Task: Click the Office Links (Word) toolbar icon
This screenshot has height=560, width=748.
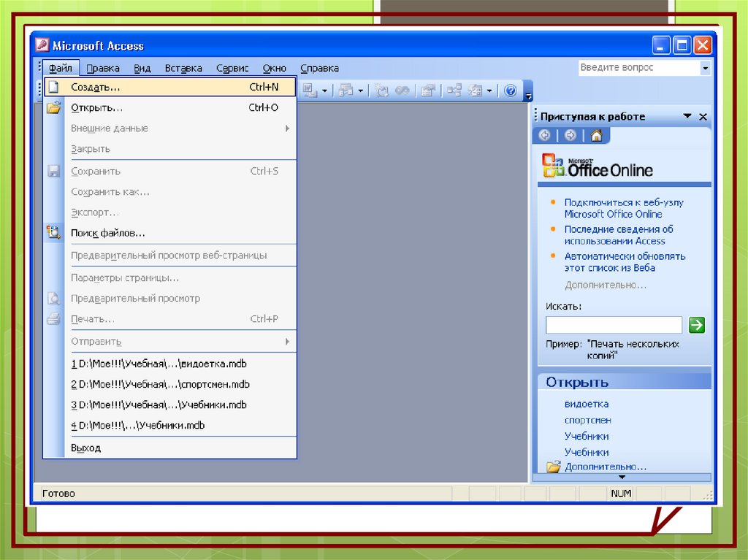Action: click(309, 90)
